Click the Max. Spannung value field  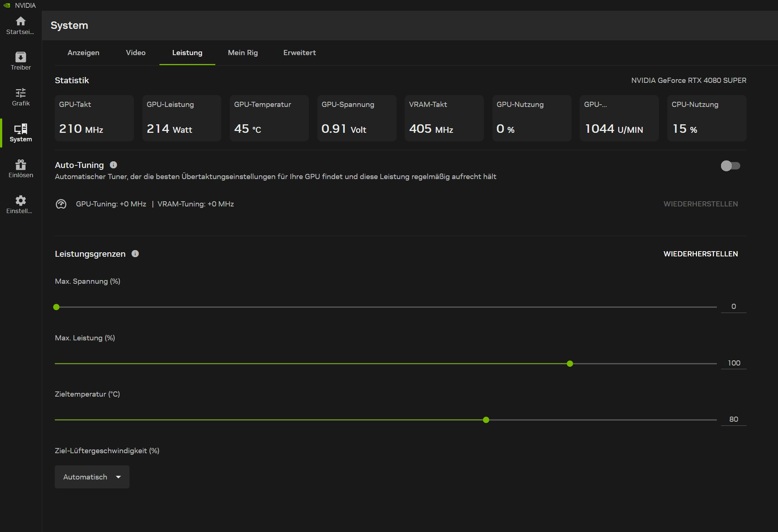[x=733, y=307]
